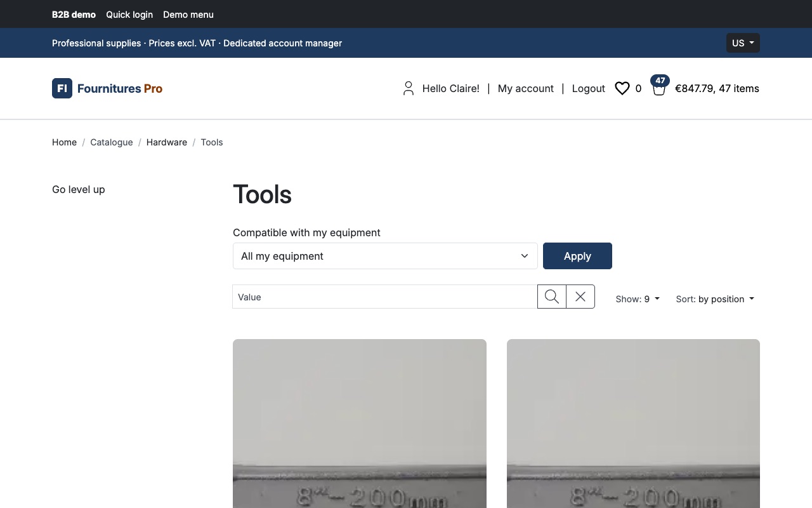The height and width of the screenshot is (508, 812).
Task: Open the first product image thumbnail
Action: [360, 424]
